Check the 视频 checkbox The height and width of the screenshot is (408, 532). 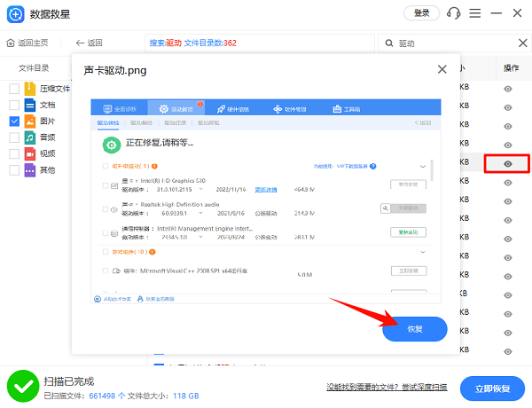coord(14,153)
